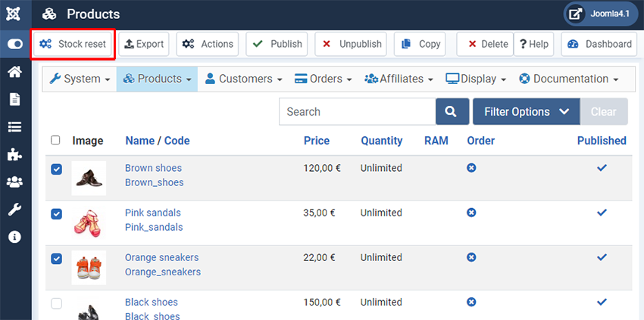Image resolution: width=644 pixels, height=320 pixels.
Task: Sort by the Code column header
Action: click(177, 141)
